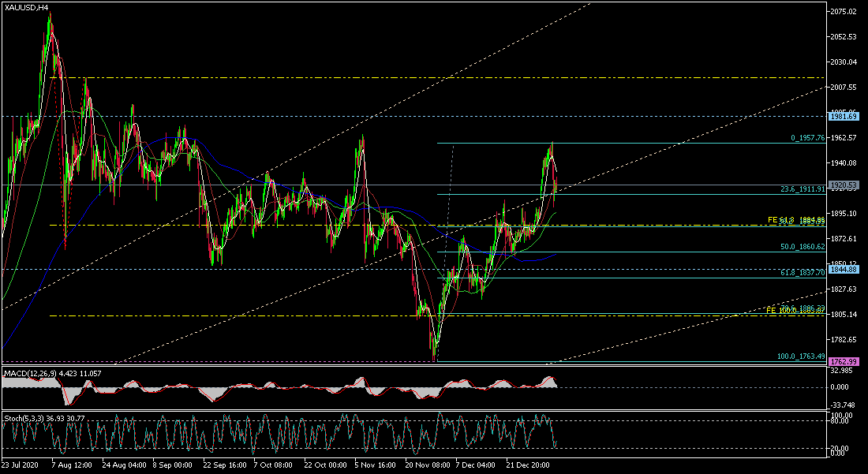Click the 80.00 level on Stochastic scale
Viewport: 868px width, 474px height.
click(840, 421)
